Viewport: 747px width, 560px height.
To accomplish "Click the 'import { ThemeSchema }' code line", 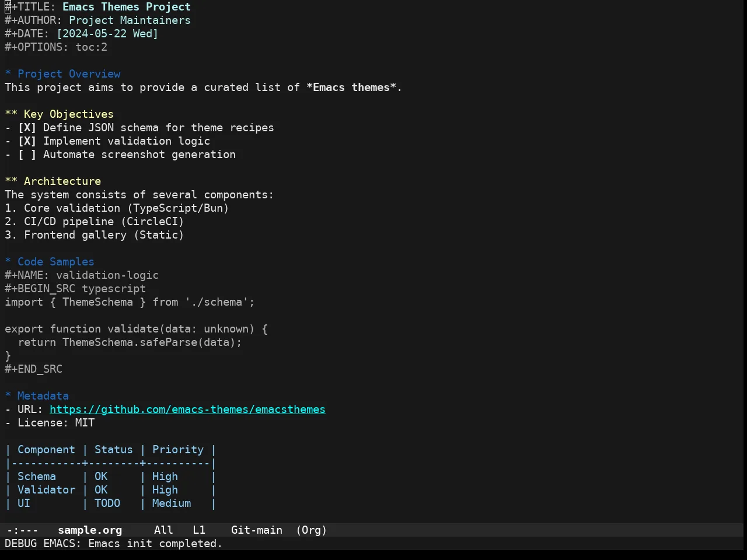I will tap(130, 302).
